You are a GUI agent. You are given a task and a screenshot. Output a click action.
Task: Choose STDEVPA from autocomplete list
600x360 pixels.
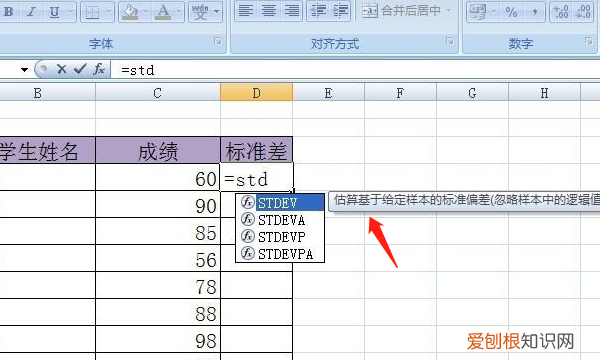click(x=280, y=254)
